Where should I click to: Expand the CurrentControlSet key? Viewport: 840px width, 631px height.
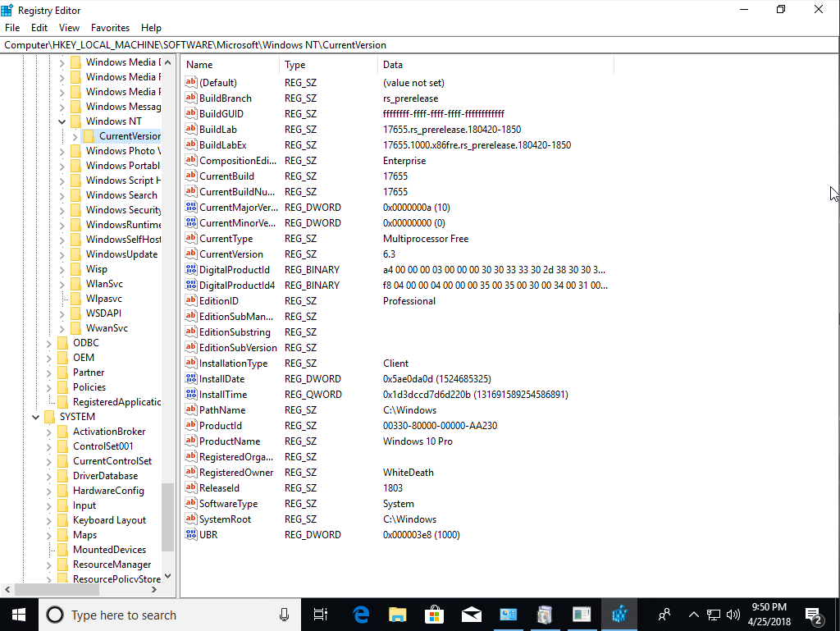point(49,461)
